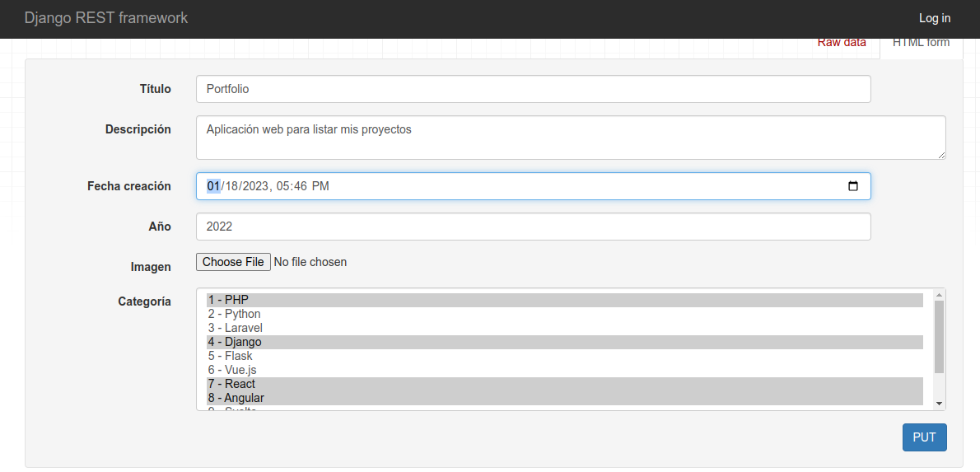Click the Categoría list scroll down arrow
Screen dimensions: 980x472
(939, 403)
